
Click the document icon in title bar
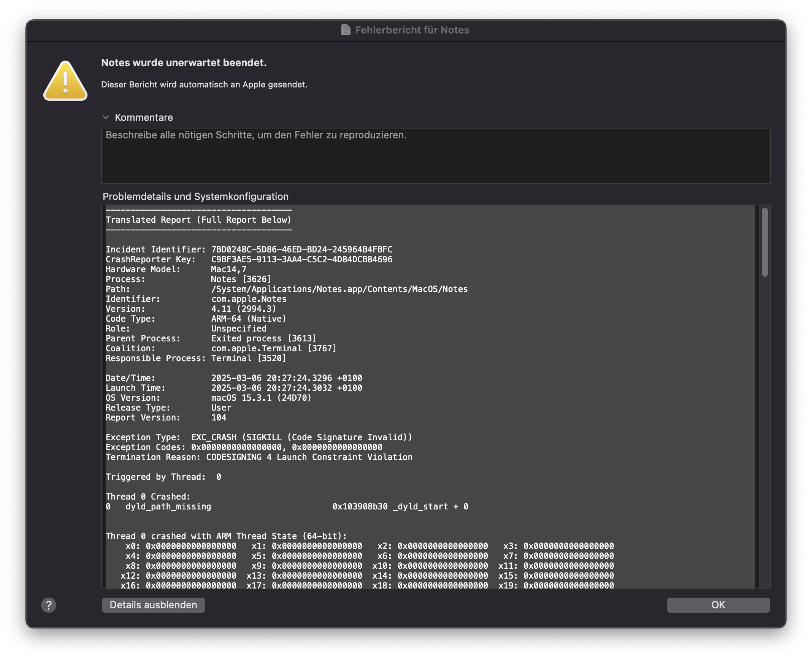[x=346, y=30]
